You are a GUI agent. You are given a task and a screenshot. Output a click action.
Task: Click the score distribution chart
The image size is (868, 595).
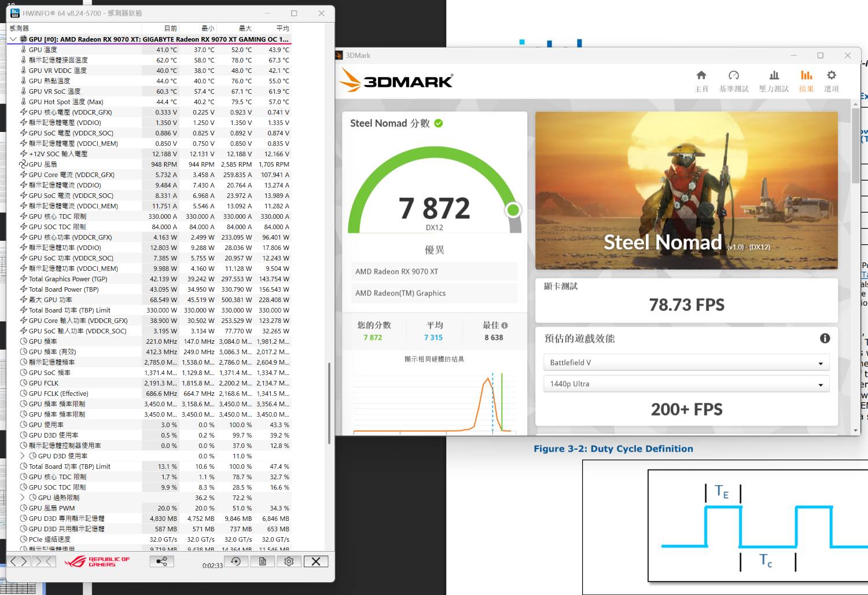click(x=434, y=402)
